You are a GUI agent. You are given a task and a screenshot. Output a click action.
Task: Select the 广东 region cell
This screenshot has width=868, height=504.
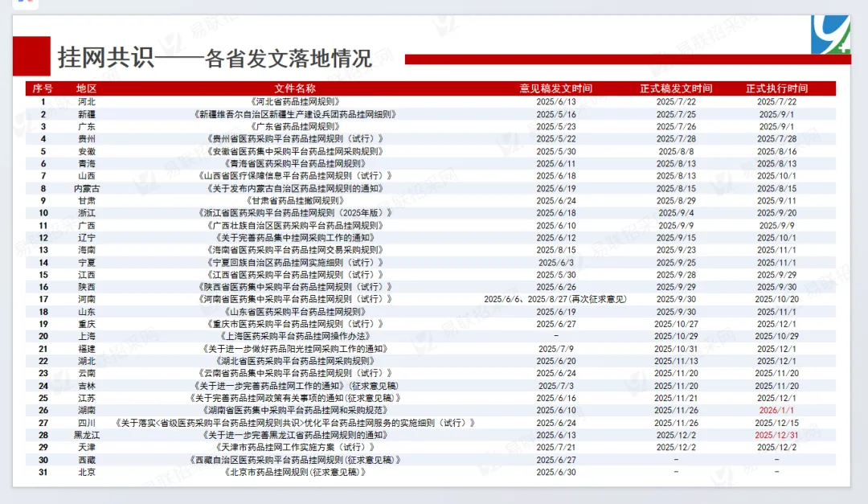click(86, 127)
